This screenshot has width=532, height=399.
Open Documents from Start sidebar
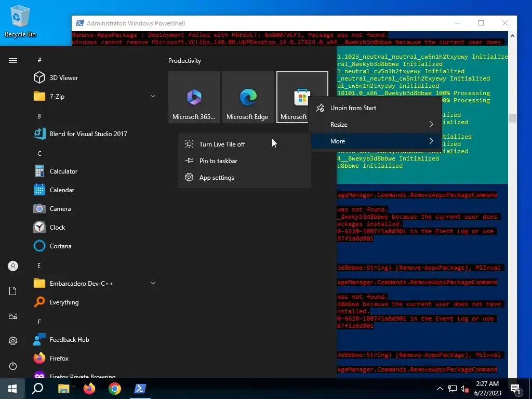coord(13,291)
